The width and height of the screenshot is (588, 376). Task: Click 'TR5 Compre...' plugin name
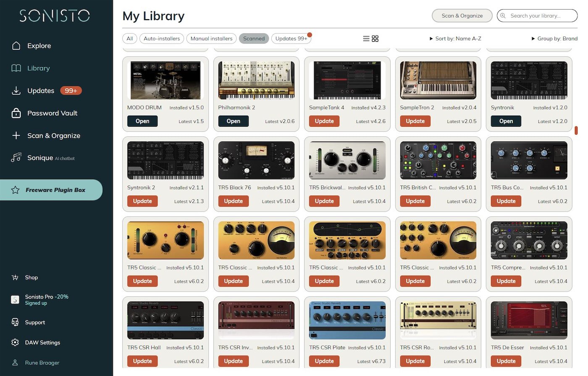tap(508, 267)
